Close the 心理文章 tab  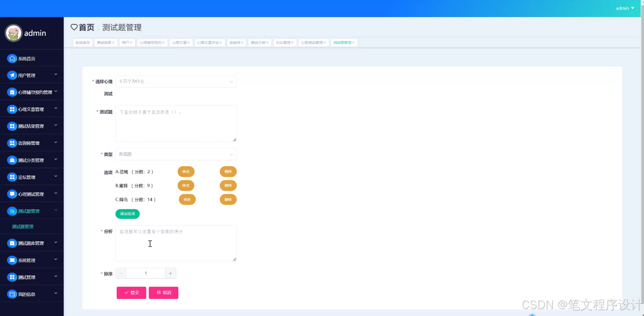(x=188, y=43)
